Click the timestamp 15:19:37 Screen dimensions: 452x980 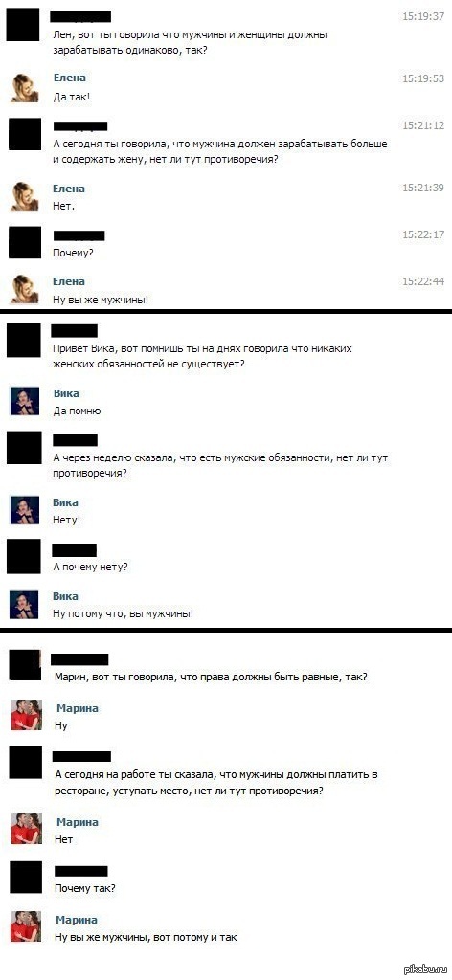click(422, 16)
